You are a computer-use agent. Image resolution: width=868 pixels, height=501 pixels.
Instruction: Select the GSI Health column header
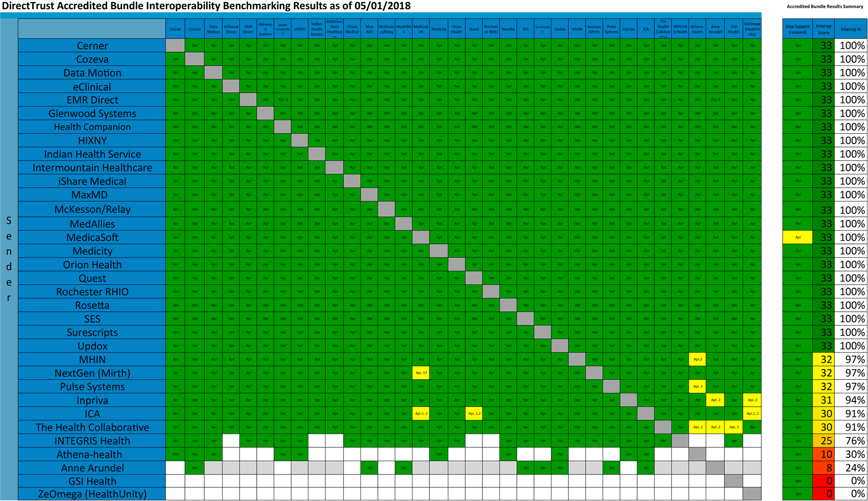(734, 29)
